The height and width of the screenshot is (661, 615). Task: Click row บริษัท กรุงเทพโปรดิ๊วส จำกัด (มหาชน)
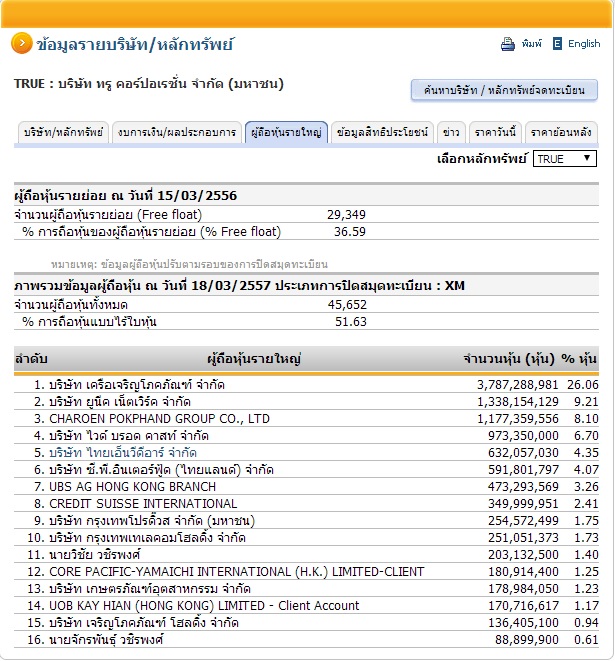306,521
